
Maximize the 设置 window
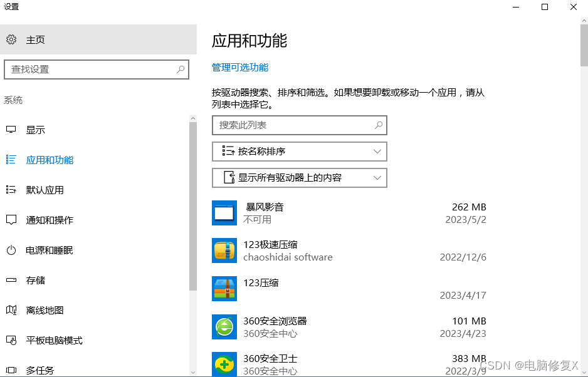(545, 7)
